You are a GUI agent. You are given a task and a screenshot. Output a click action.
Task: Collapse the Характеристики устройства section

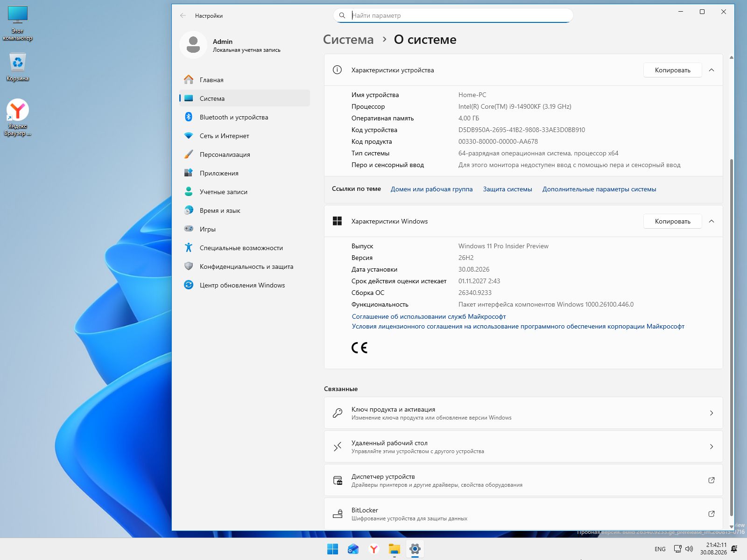pyautogui.click(x=712, y=70)
